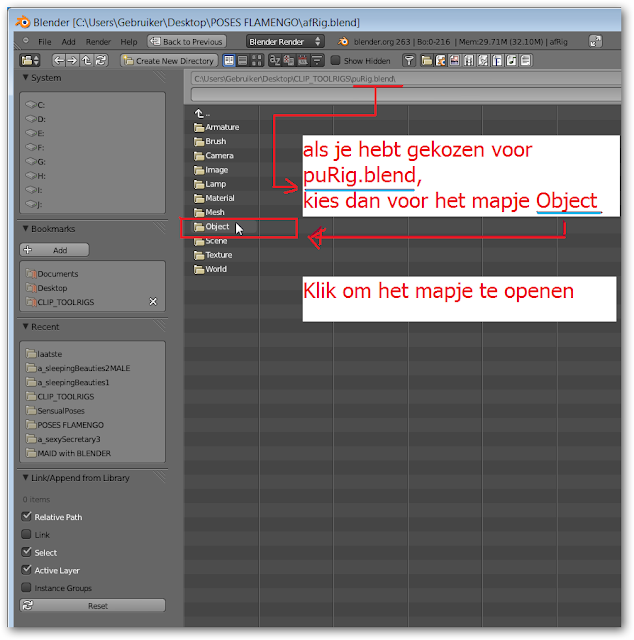This screenshot has height=640, width=634.
Task: Open the Desktop bookmark
Action: coord(47,288)
